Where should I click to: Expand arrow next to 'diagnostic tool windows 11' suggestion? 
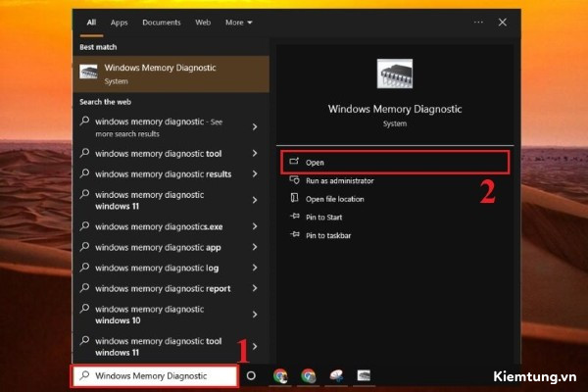255,346
